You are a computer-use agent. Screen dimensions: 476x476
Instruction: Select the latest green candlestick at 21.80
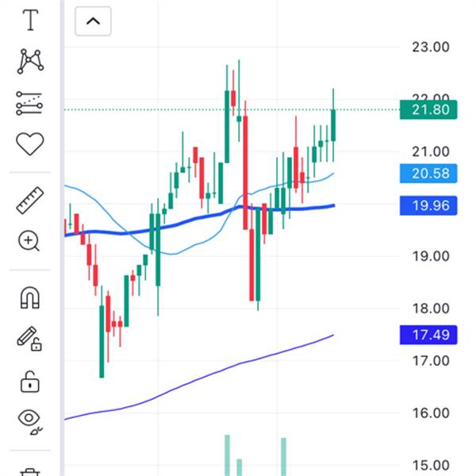333,125
